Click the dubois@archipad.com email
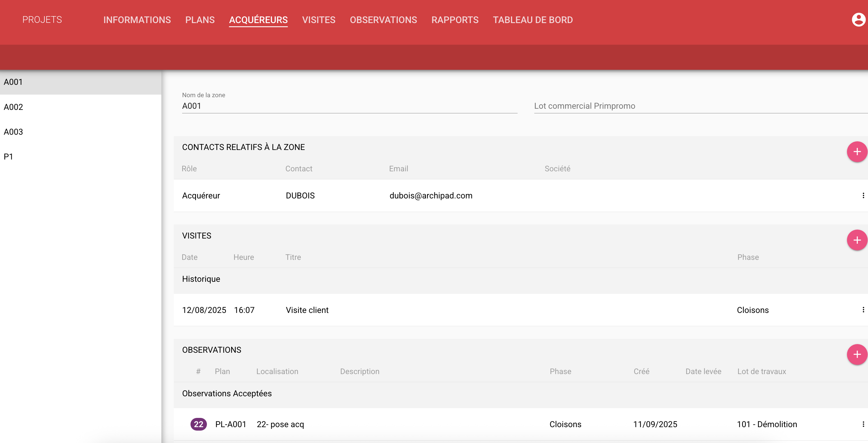 click(431, 196)
